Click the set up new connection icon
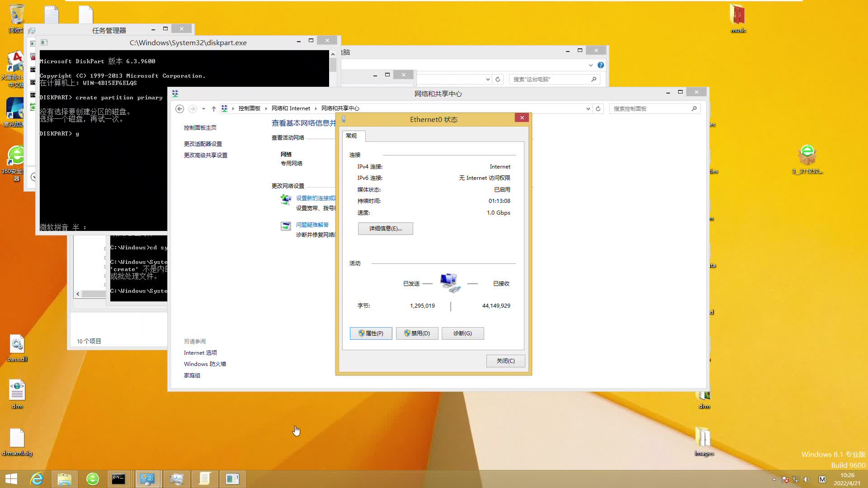The width and height of the screenshot is (868, 488). tap(286, 199)
